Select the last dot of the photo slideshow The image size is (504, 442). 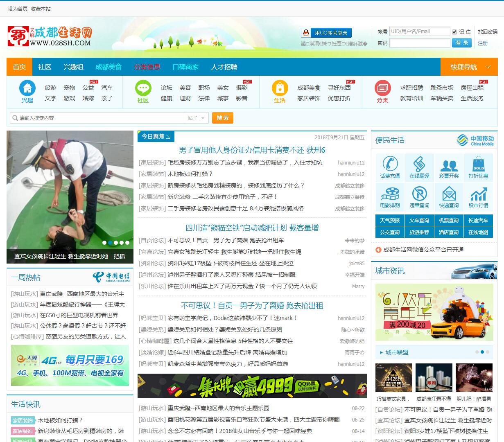click(x=127, y=243)
